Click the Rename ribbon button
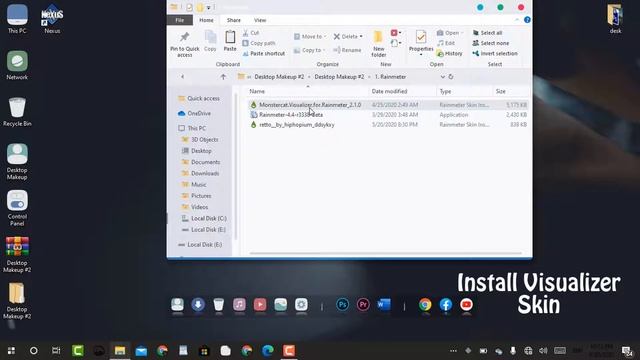This screenshot has height=360, width=640. 347,50
